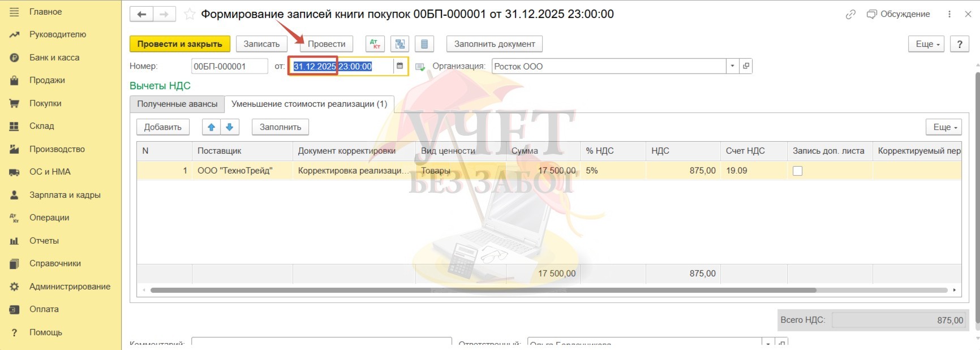Open the upper Еще dropdown menu
The height and width of the screenshot is (350, 980).
tap(926, 44)
